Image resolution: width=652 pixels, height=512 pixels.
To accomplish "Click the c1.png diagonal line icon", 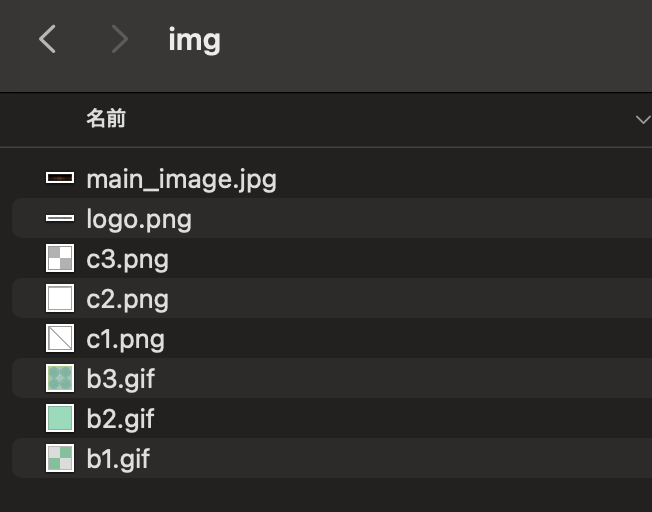I will (x=60, y=338).
